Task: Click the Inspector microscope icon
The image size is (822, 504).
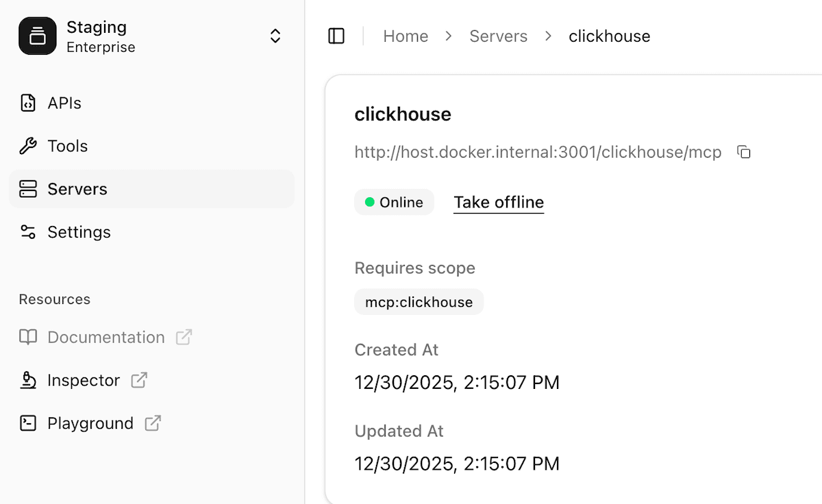Action: click(x=28, y=380)
